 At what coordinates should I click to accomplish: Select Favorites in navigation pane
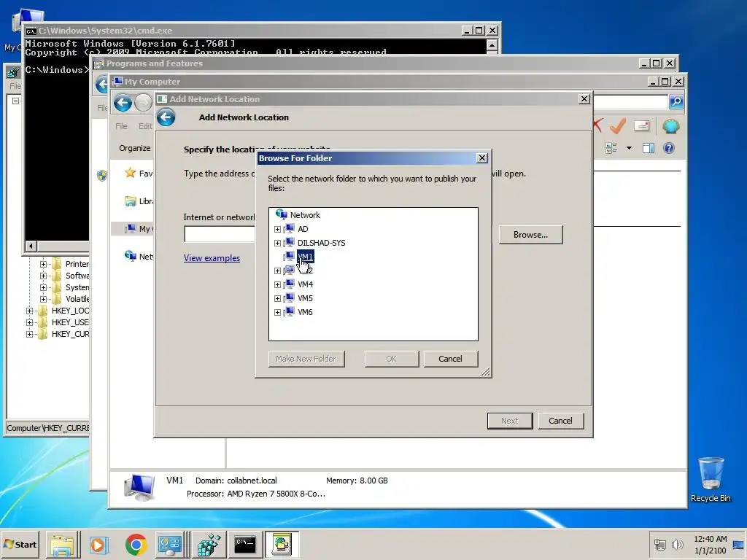click(x=139, y=174)
